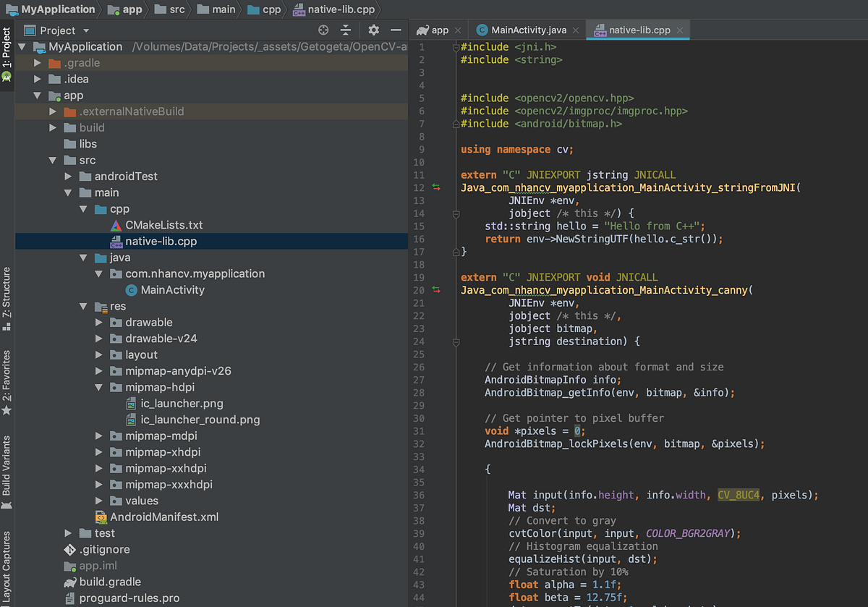Switch to the MainActivity.java tab
The height and width of the screenshot is (607, 868).
(x=527, y=30)
